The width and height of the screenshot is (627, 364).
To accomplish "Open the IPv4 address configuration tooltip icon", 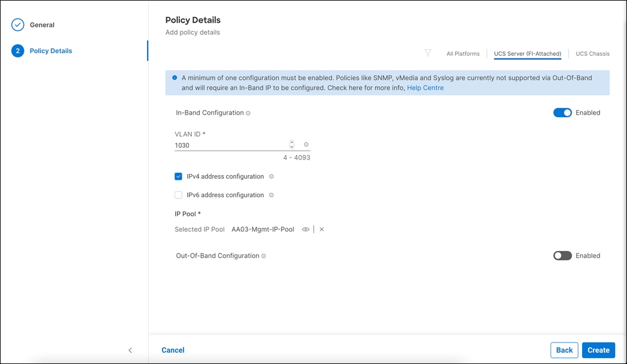I will click(271, 176).
